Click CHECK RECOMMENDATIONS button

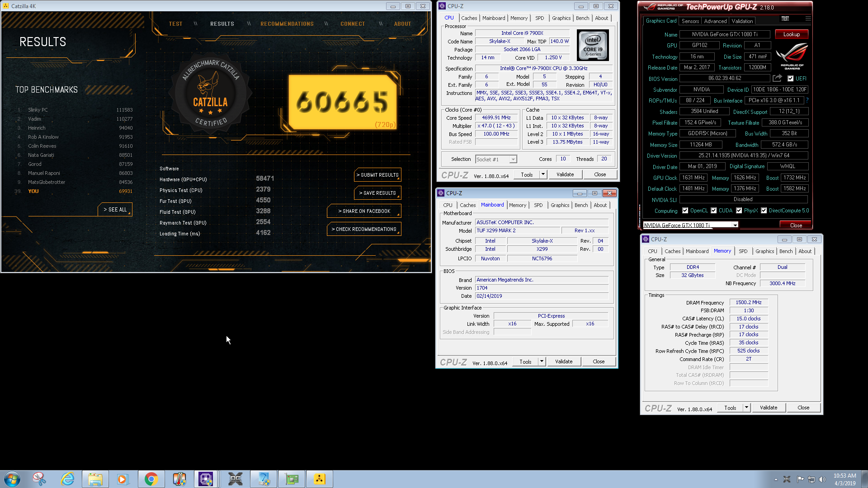pos(364,229)
